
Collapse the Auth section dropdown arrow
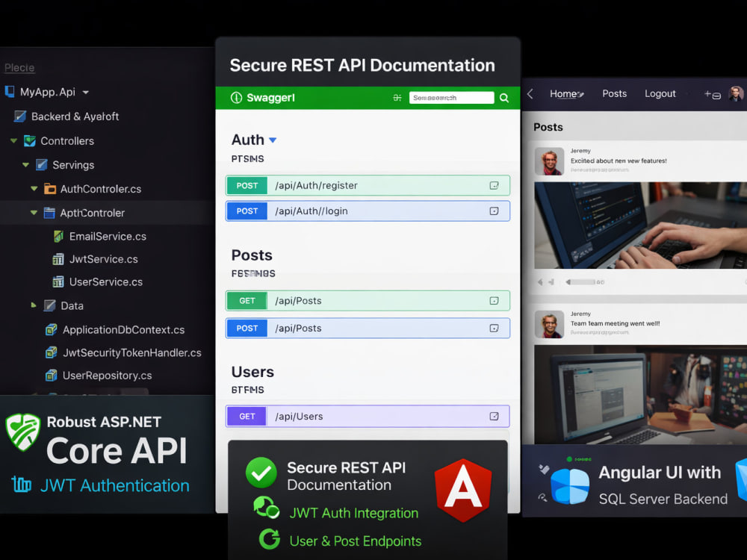[273, 140]
